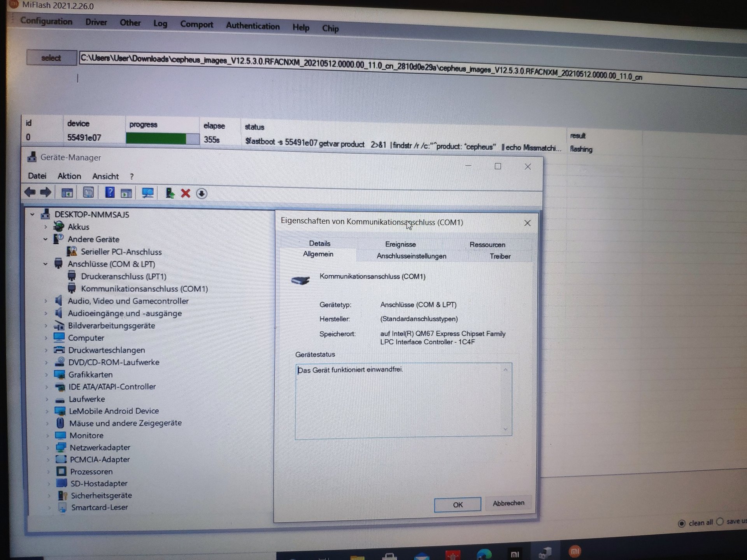Viewport: 747px width, 560px height.
Task: Open MiFlash Driver menu
Action: [96, 22]
